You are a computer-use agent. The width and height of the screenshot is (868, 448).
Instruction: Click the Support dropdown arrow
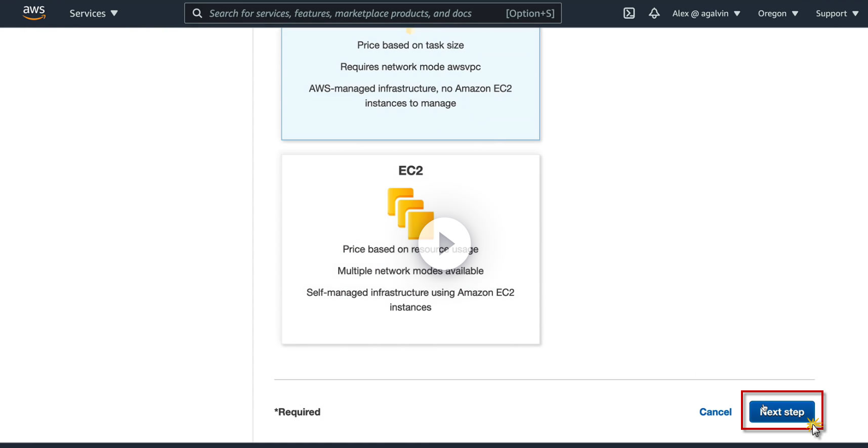[855, 14]
